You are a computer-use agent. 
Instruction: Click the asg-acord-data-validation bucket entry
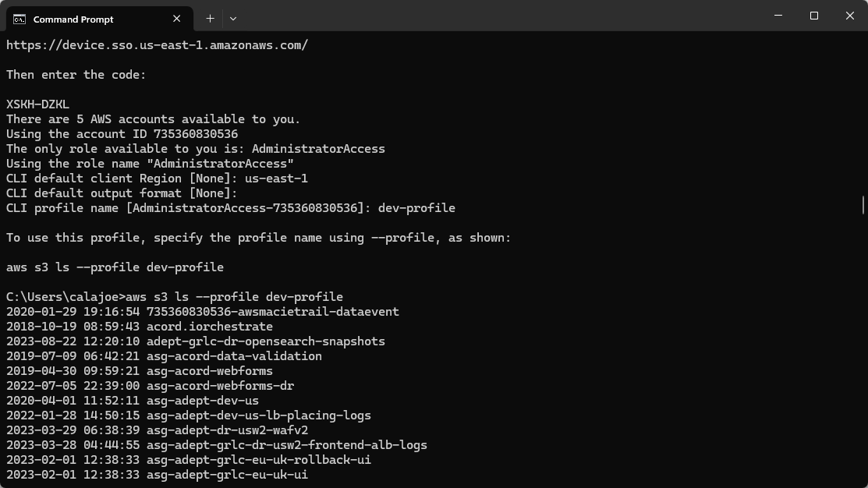(234, 356)
